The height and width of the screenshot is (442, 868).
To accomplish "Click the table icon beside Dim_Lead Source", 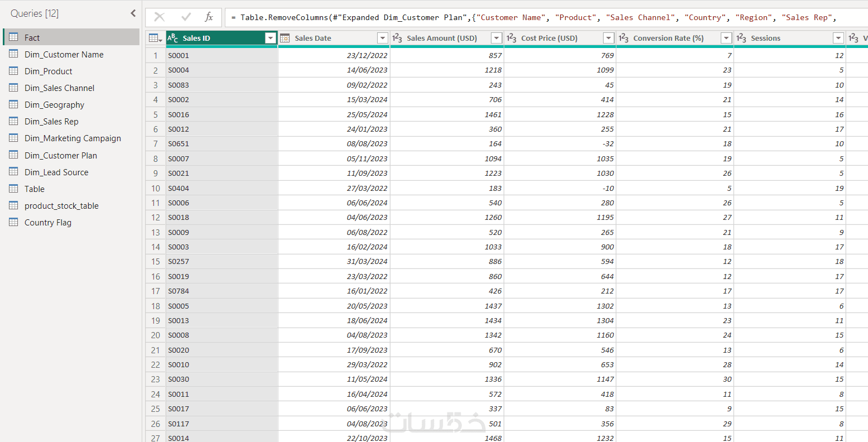I will click(x=14, y=172).
